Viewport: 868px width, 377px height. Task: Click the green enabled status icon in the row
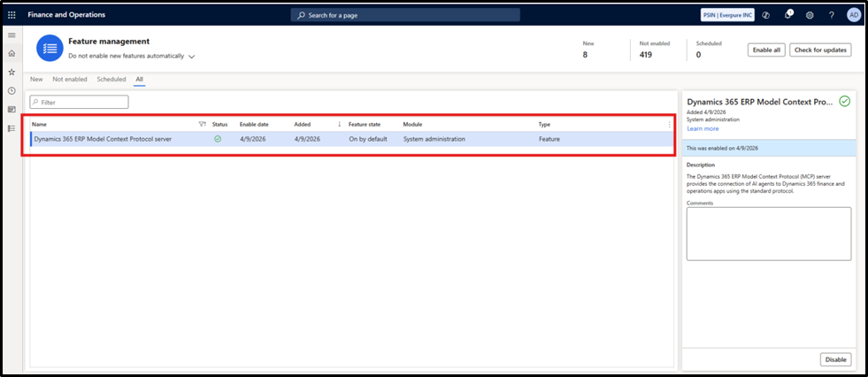point(218,139)
